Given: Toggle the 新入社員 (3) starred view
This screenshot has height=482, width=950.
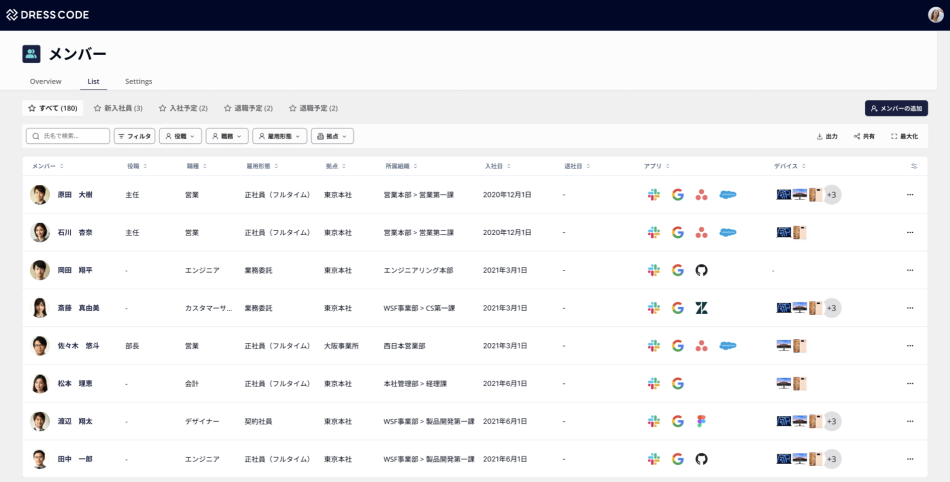Looking at the screenshot, I should tap(118, 108).
